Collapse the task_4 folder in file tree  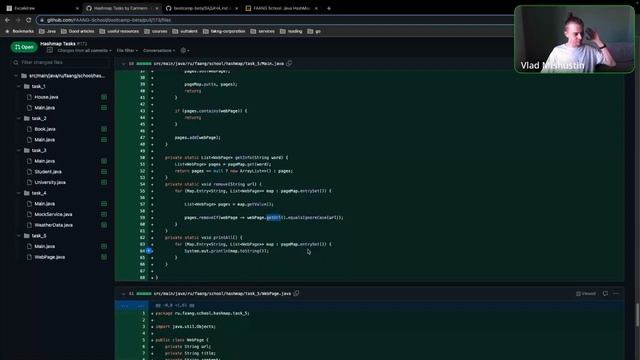pyautogui.click(x=19, y=193)
